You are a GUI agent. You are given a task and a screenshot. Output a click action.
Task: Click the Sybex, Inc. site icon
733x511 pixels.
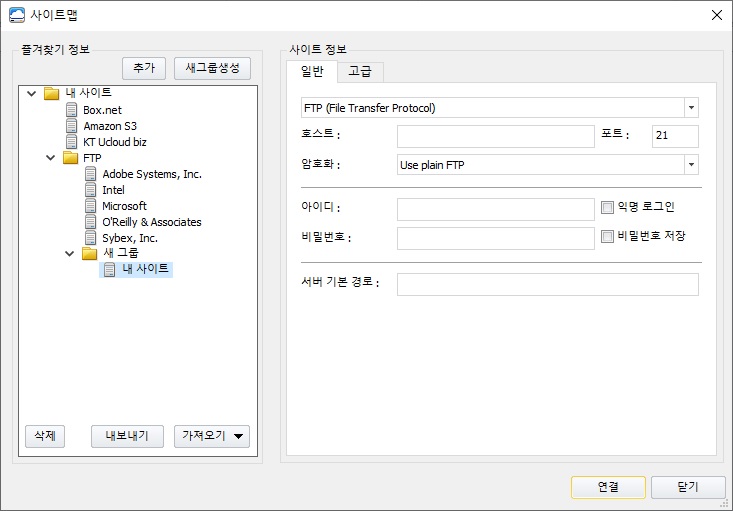point(91,238)
